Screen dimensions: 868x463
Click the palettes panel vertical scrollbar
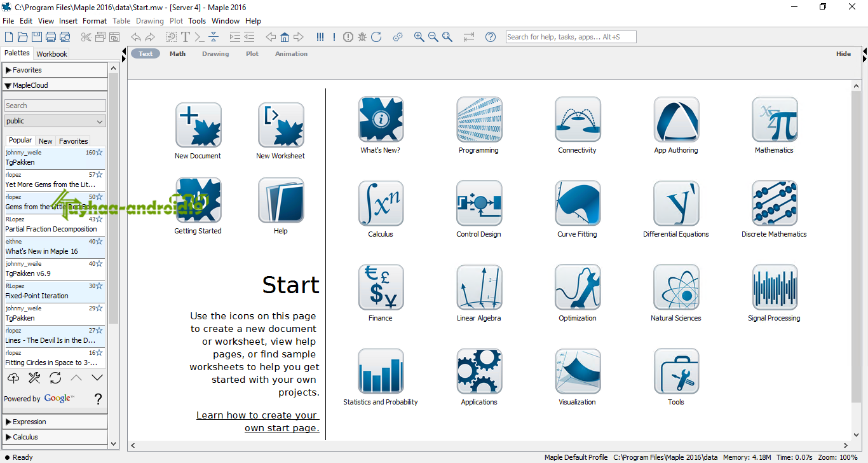point(114,197)
